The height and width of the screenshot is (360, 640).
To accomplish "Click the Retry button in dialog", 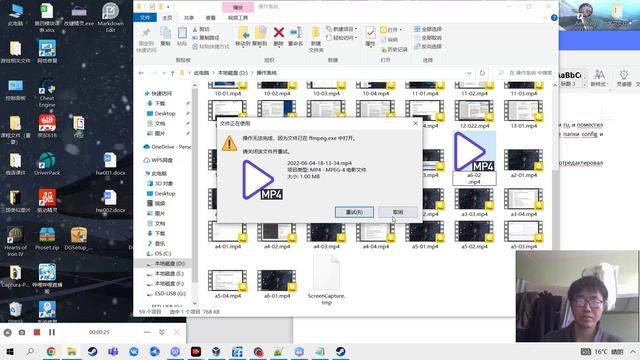I will tap(354, 212).
